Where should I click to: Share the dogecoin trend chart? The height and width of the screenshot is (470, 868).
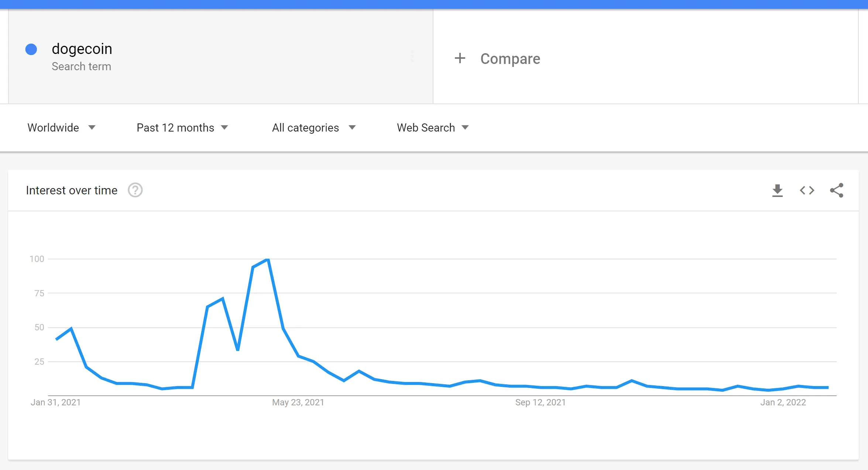tap(837, 190)
